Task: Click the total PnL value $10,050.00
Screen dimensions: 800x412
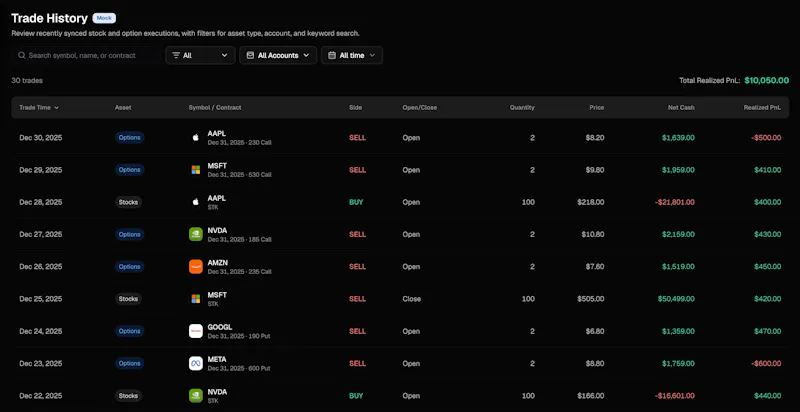Action: click(x=766, y=80)
